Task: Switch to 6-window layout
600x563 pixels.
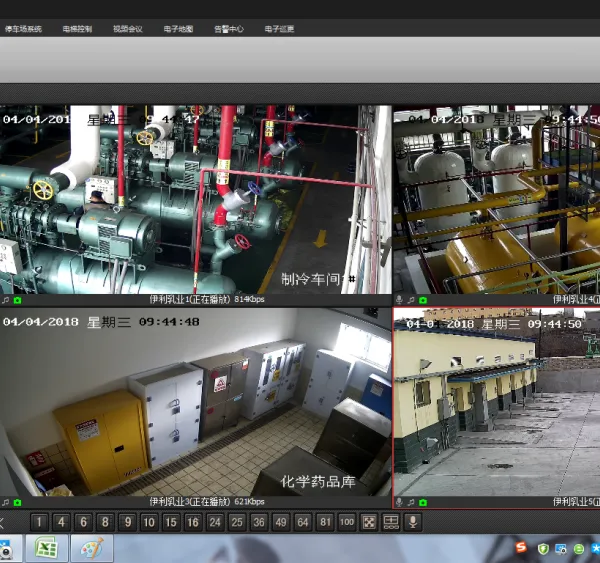Action: point(83,522)
